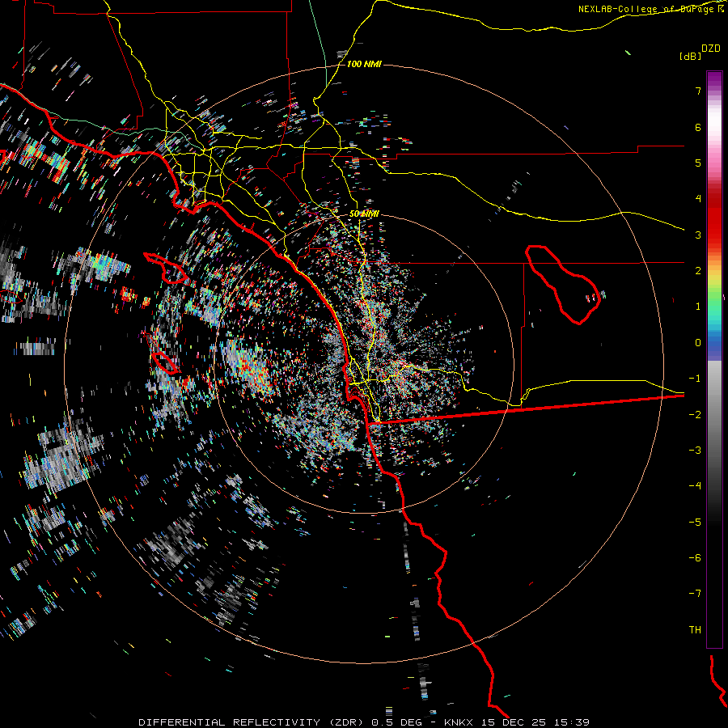This screenshot has width=728, height=728.
Task: Select the -7 value on the scale
Action: point(695,594)
